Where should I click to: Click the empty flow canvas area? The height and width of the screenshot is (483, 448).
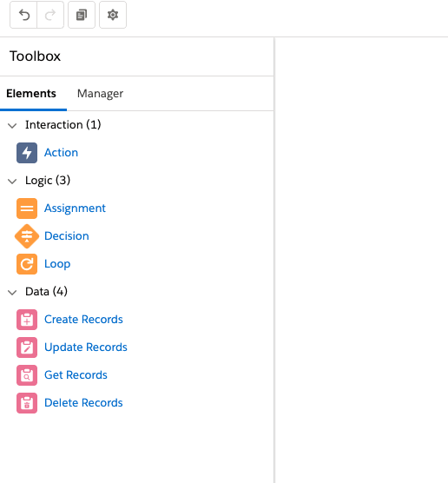[361, 261]
